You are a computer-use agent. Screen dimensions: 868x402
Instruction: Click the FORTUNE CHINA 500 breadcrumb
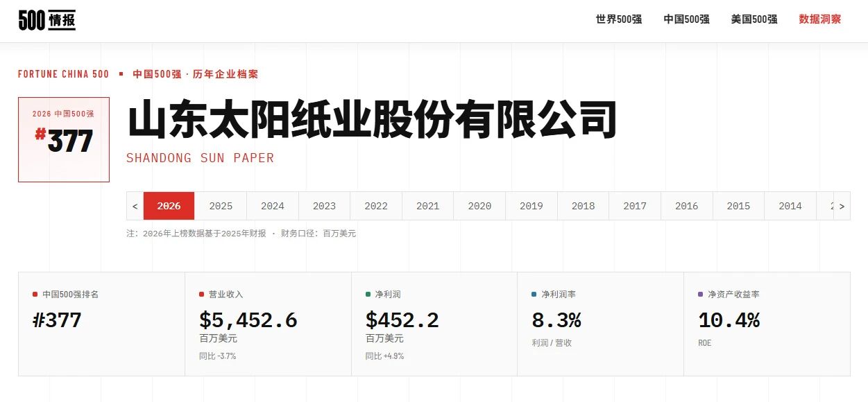point(64,74)
